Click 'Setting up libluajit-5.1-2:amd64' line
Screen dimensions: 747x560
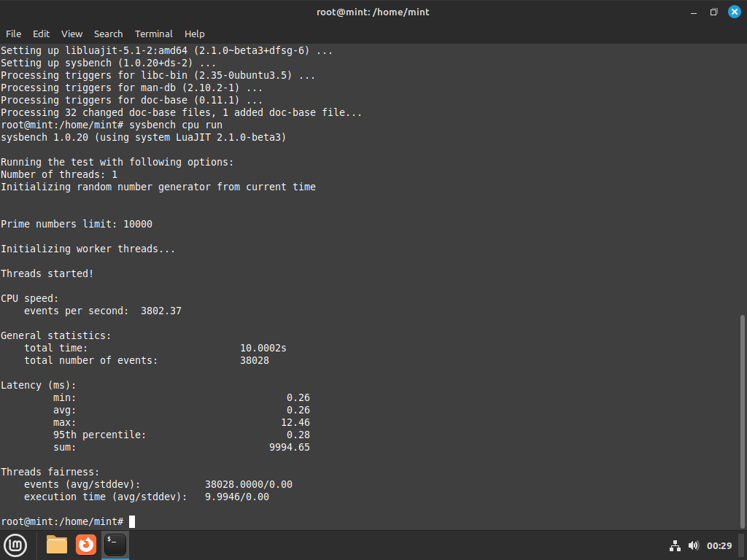(x=167, y=50)
